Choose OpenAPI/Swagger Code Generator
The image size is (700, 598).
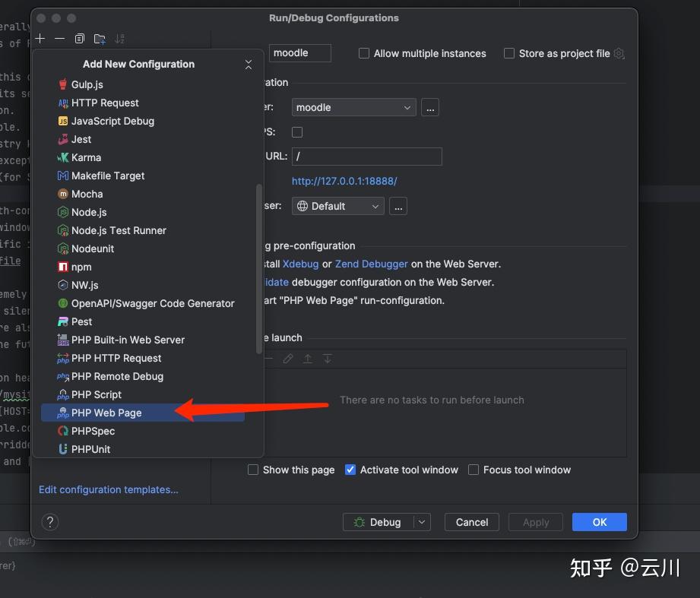[x=143, y=303]
